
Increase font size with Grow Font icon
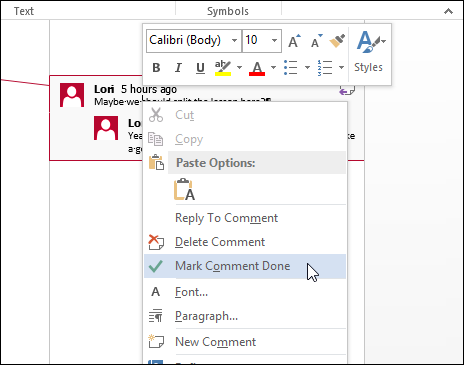coord(294,41)
